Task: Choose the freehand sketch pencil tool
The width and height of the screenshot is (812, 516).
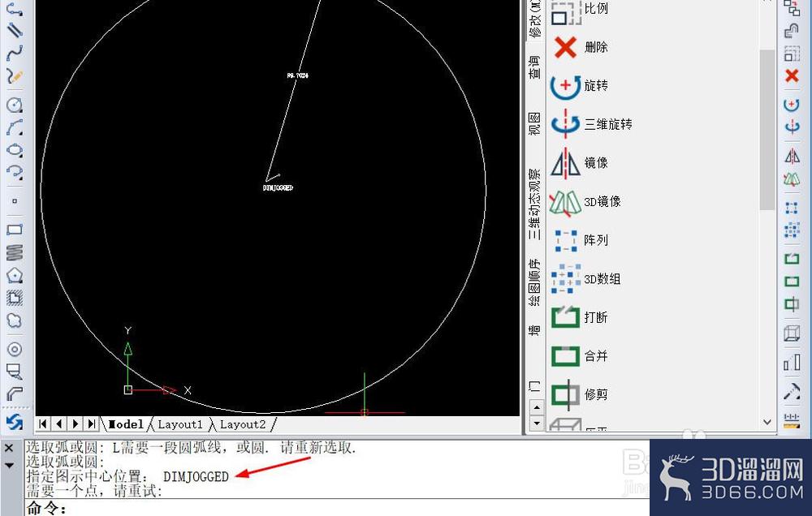Action: [x=15, y=76]
